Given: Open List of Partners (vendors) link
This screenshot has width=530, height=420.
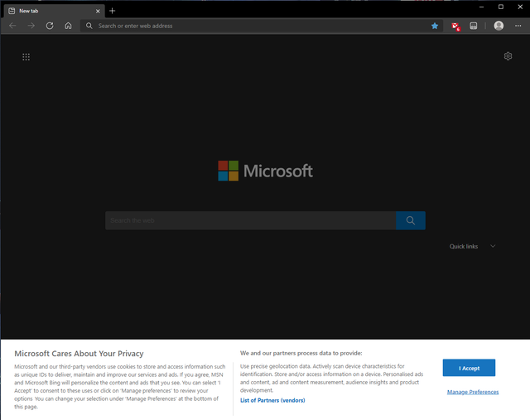Looking at the screenshot, I should click(x=272, y=400).
